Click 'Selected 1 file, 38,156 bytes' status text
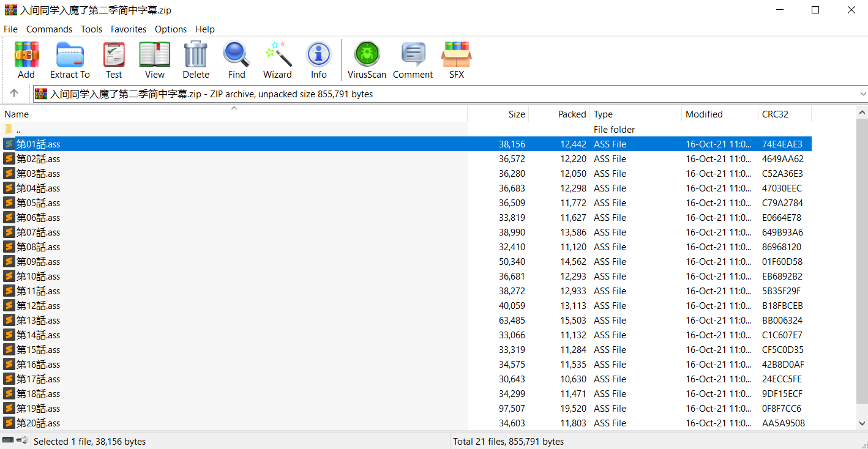 (89, 441)
